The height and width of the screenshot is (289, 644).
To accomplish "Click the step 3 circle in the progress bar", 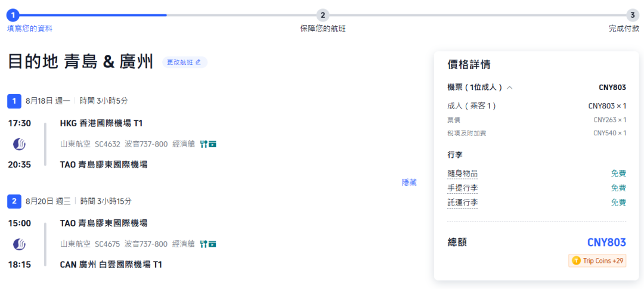I will [633, 15].
